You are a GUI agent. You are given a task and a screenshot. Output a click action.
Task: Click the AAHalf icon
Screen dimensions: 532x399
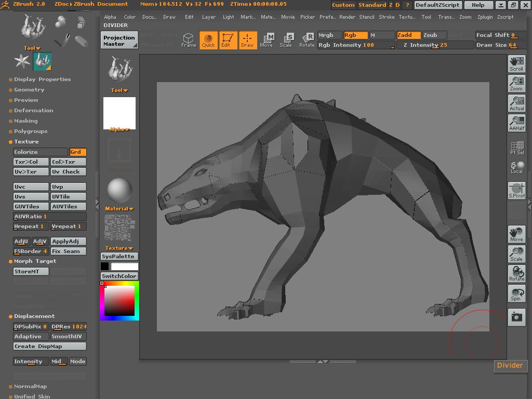pos(516,123)
